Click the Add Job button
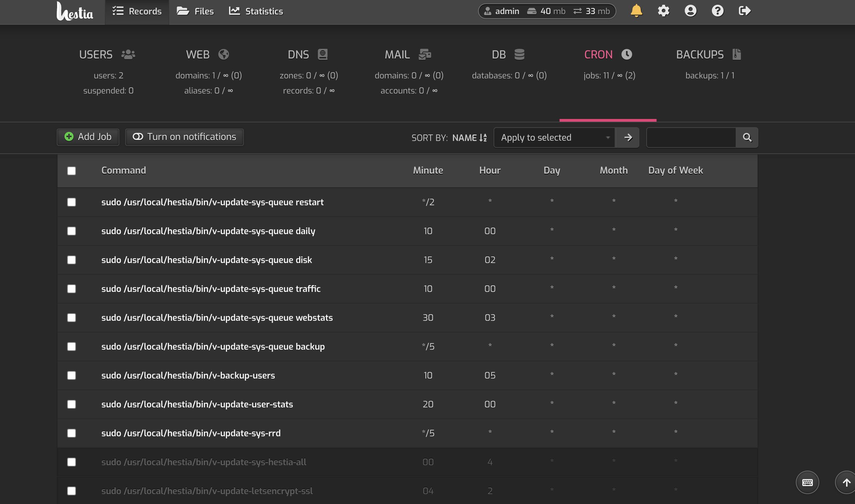The image size is (855, 504). pos(88,137)
